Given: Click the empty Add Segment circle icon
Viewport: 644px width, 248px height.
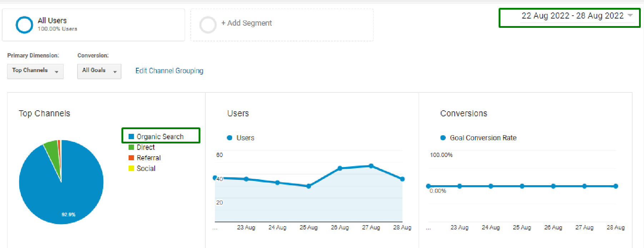Looking at the screenshot, I should [208, 25].
